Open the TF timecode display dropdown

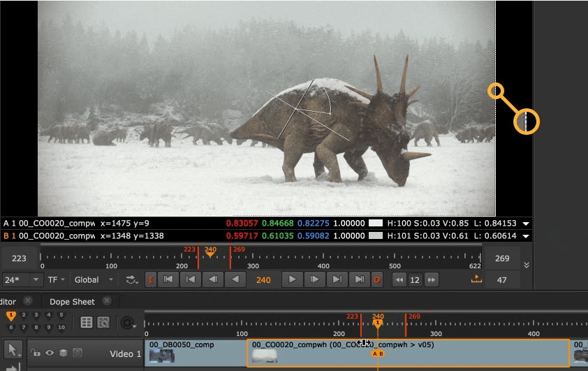click(x=57, y=280)
